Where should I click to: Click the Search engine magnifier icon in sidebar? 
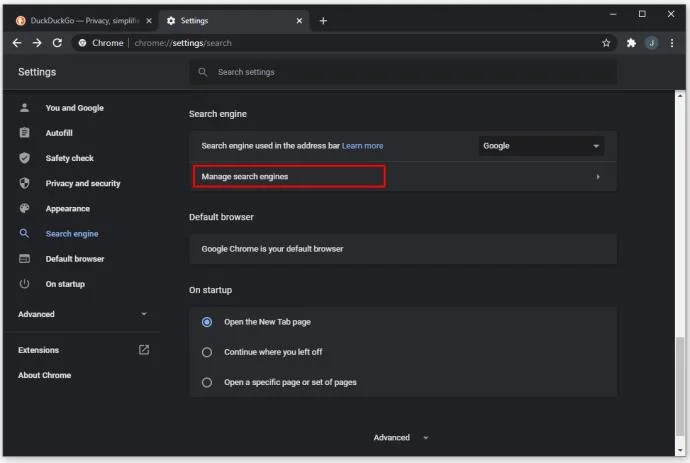coord(25,233)
